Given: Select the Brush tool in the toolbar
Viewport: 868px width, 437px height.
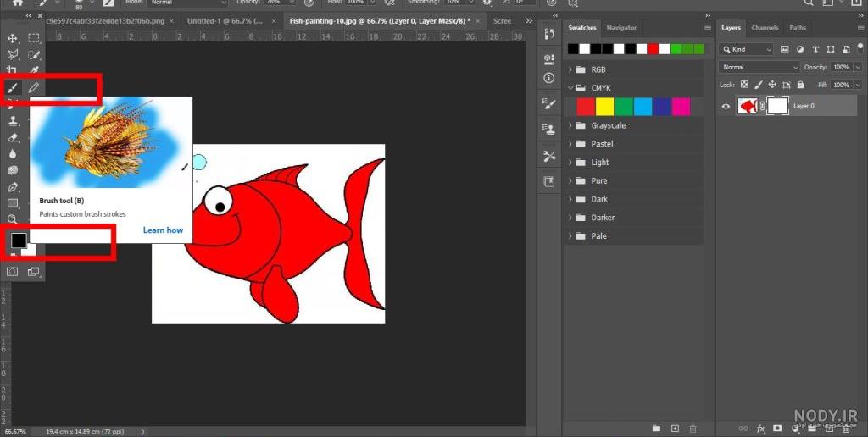Looking at the screenshot, I should point(12,87).
